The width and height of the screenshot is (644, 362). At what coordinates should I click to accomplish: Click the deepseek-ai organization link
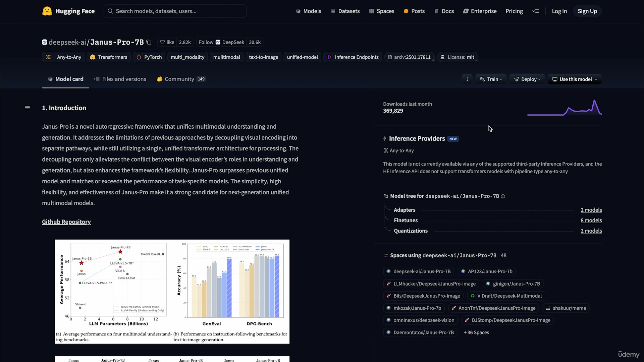(67, 42)
